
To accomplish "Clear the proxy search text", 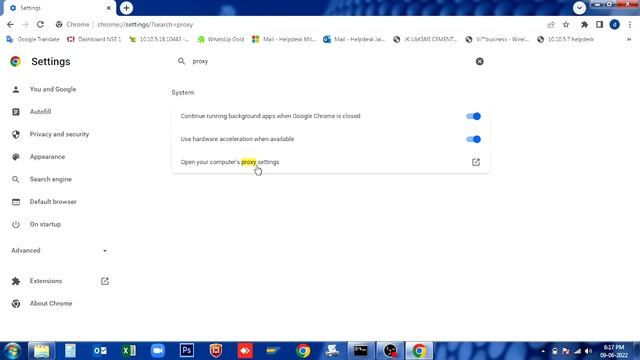I will [480, 61].
